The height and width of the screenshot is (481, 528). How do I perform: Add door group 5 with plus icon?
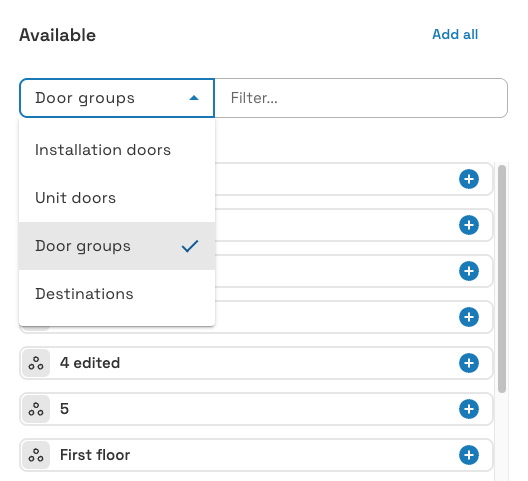(x=469, y=409)
